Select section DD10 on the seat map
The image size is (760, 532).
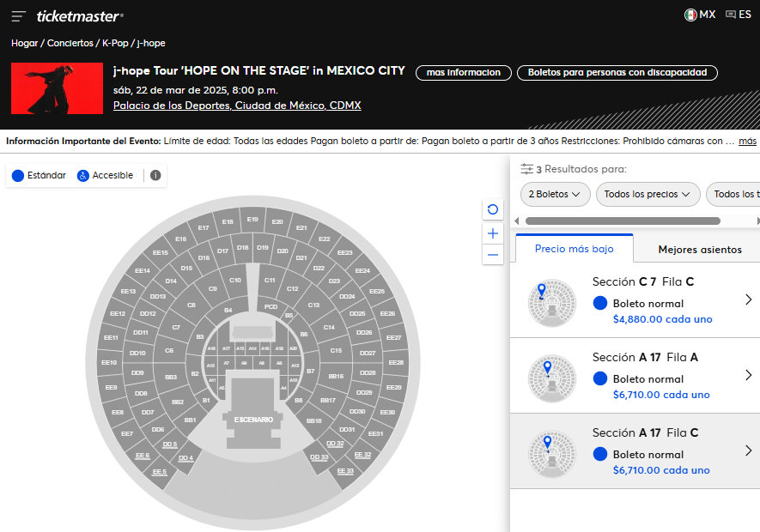tap(137, 353)
